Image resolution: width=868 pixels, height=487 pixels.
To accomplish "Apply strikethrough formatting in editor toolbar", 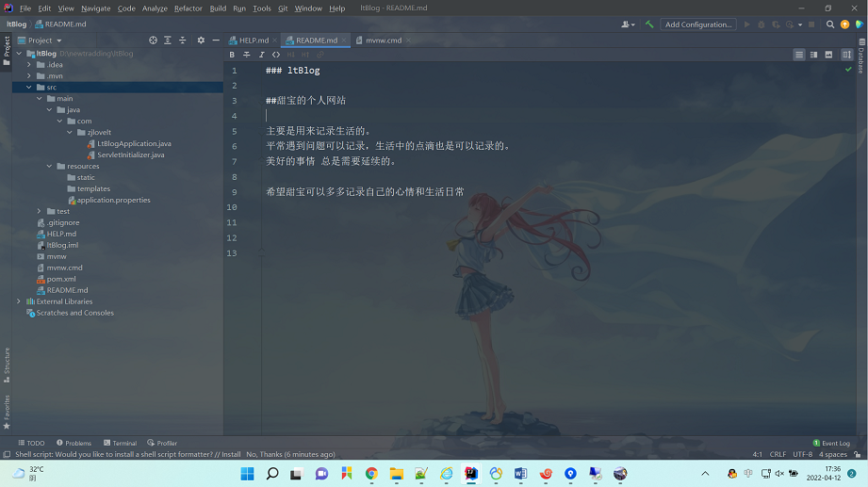I will tap(247, 55).
